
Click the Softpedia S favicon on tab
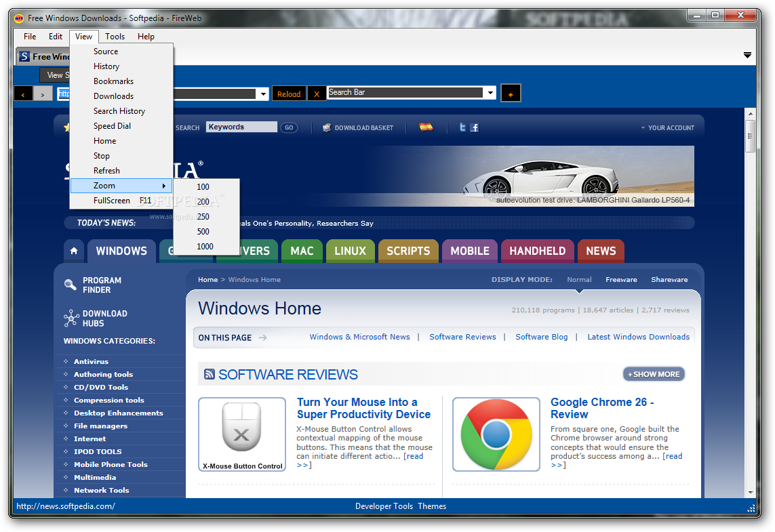[x=24, y=56]
